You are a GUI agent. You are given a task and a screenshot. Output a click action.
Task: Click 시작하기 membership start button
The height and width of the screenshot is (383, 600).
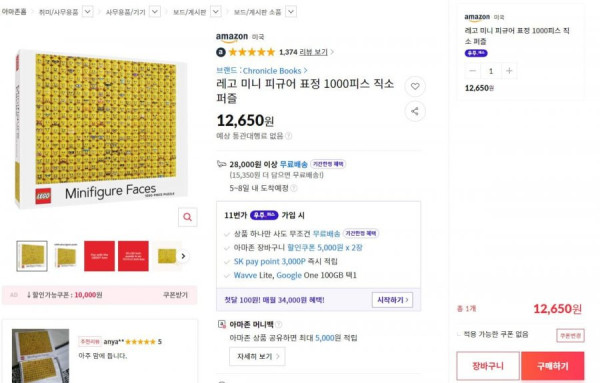click(392, 300)
